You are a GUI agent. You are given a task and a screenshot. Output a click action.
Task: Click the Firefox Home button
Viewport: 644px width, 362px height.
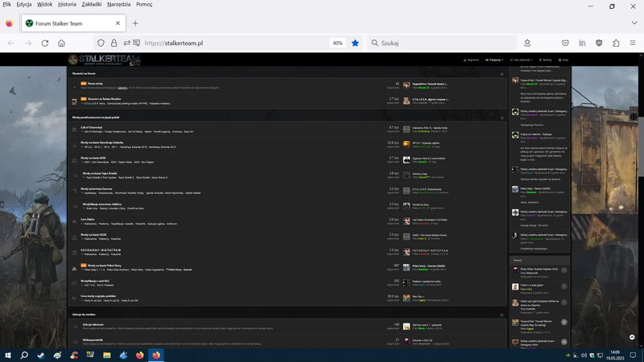[x=61, y=43]
